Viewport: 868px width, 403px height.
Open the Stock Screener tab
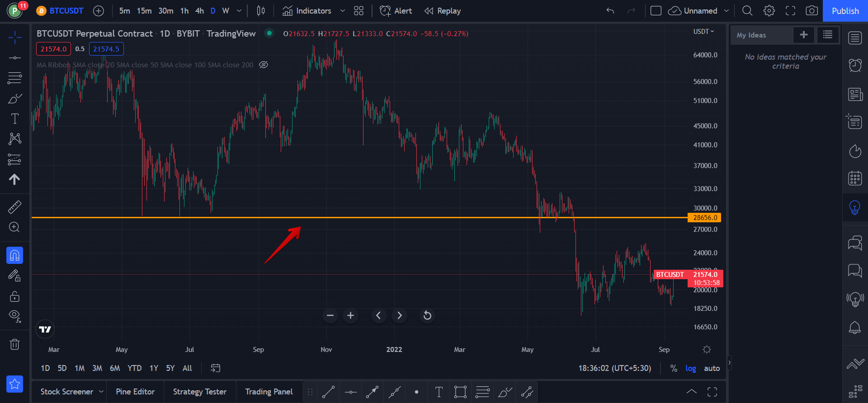pyautogui.click(x=67, y=392)
